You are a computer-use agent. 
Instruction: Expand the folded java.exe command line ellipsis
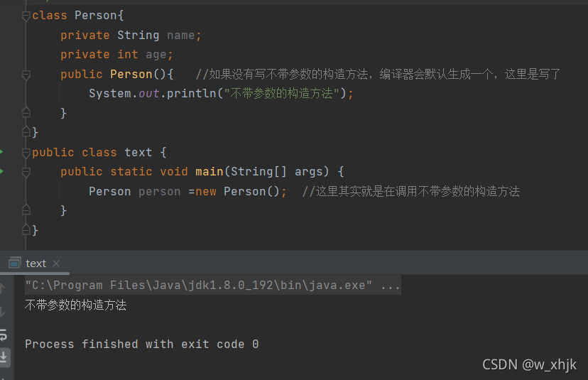(x=390, y=285)
